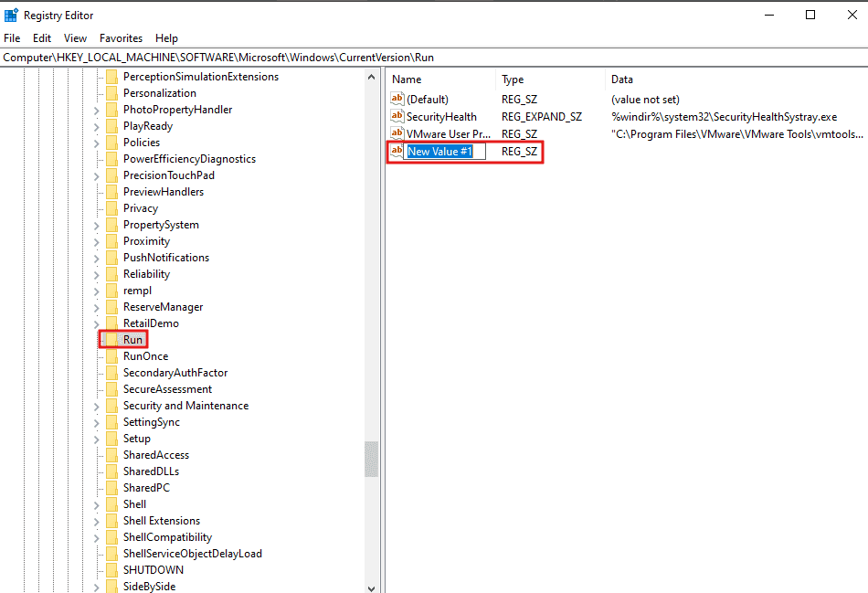Select the (Default) value name
Screen dimensions: 868x593
tap(428, 99)
